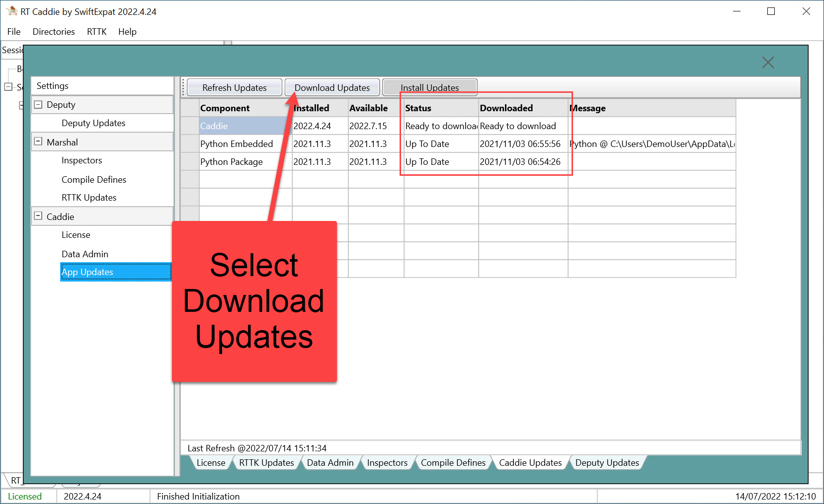Open the RTTK menu
The width and height of the screenshot is (824, 504).
[x=96, y=31]
